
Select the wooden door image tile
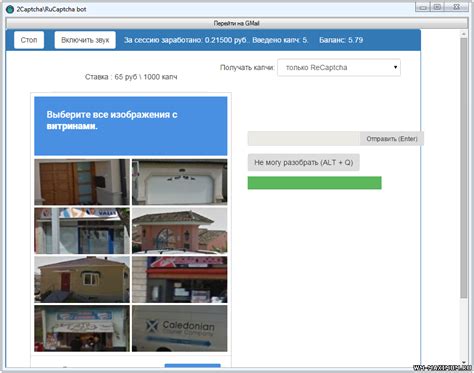82,182
